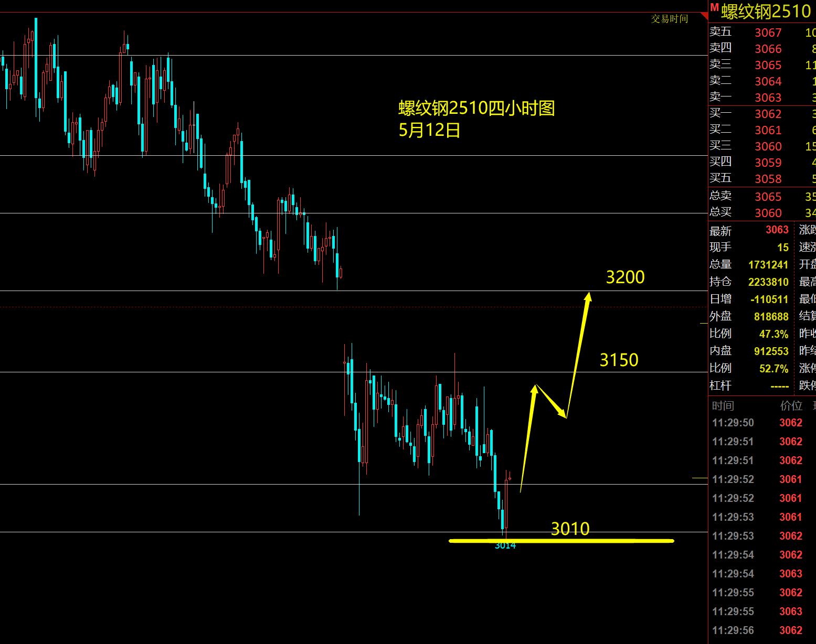The width and height of the screenshot is (816, 644).
Task: Click the 卖一 price 3063 in order book
Action: point(768,98)
